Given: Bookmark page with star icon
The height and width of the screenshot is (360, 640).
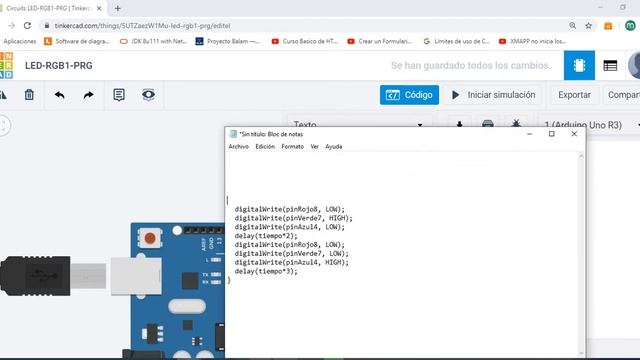Looking at the screenshot, I should pyautogui.click(x=588, y=26).
